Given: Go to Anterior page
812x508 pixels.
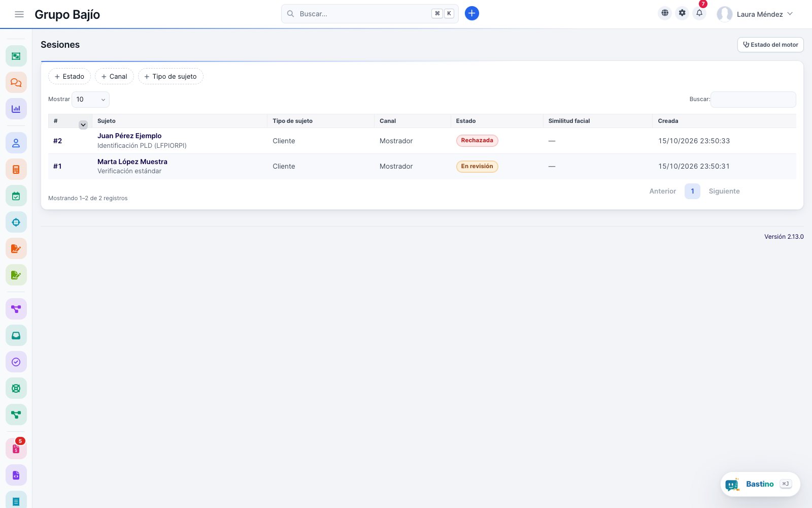Looking at the screenshot, I should pos(663,191).
